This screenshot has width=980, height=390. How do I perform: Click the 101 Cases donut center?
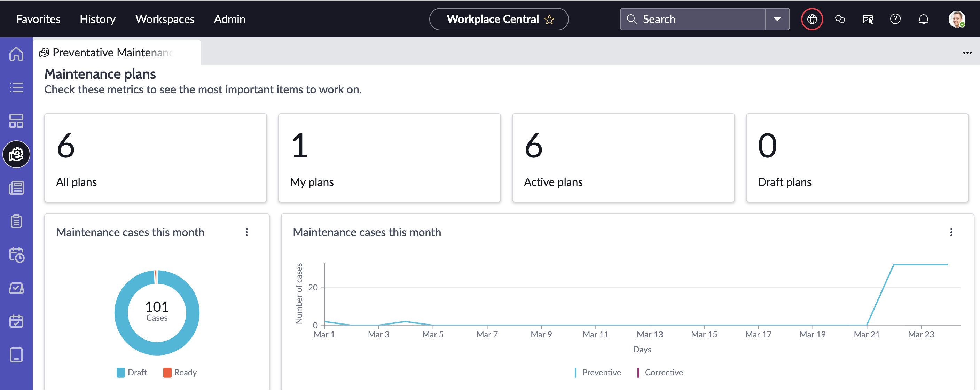click(x=157, y=311)
